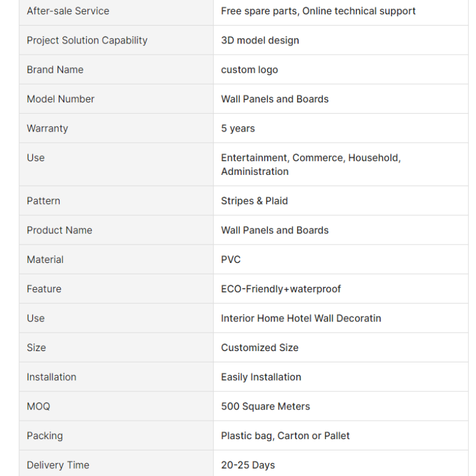Image resolution: width=476 pixels, height=476 pixels.
Task: Click the Pattern label
Action: [43, 201]
